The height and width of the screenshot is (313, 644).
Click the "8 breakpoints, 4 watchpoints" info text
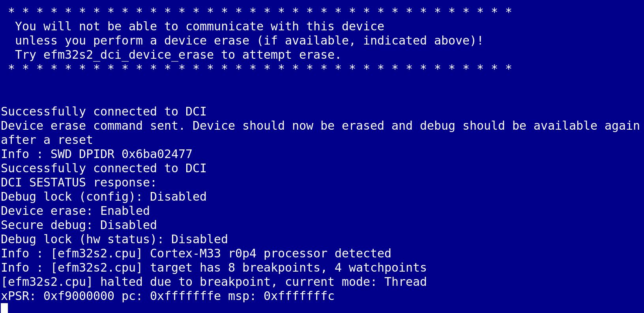pyautogui.click(x=327, y=268)
